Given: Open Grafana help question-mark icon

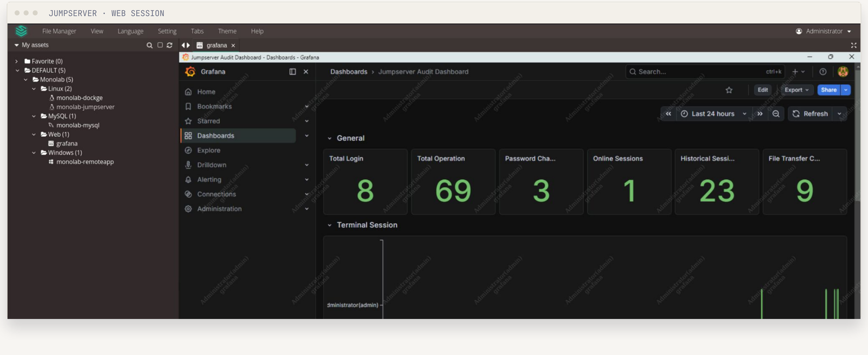Looking at the screenshot, I should click(823, 72).
